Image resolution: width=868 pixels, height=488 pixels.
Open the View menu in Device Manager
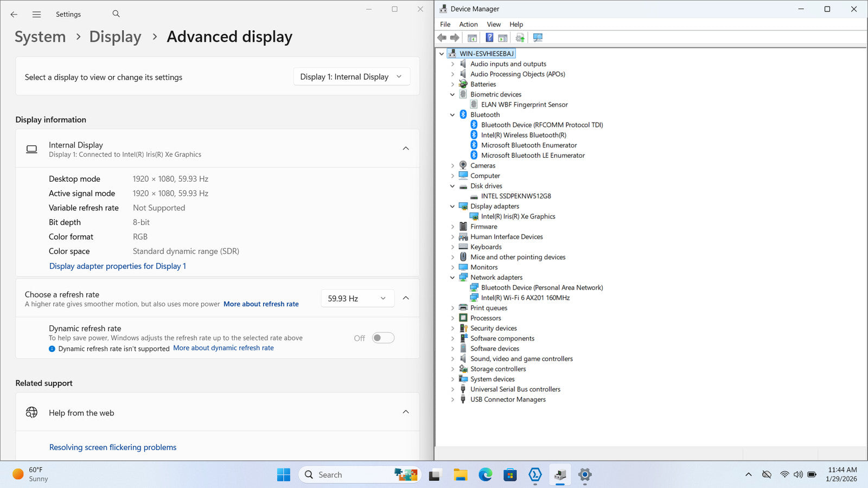493,24
